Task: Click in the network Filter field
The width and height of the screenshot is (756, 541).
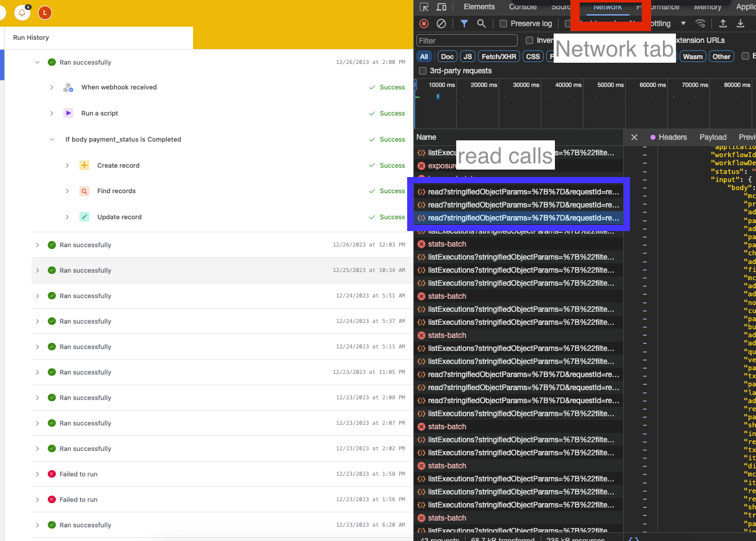Action: 467,40
